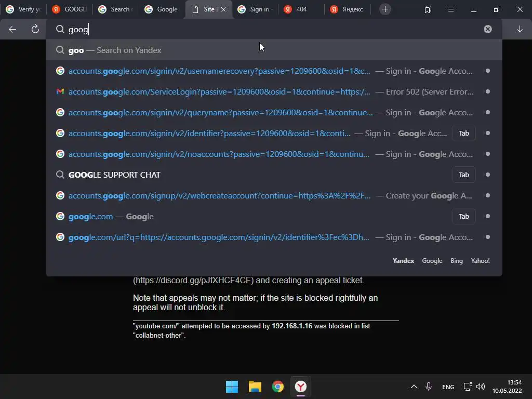
Task: Open the browser hamburger menu
Action: 451,9
